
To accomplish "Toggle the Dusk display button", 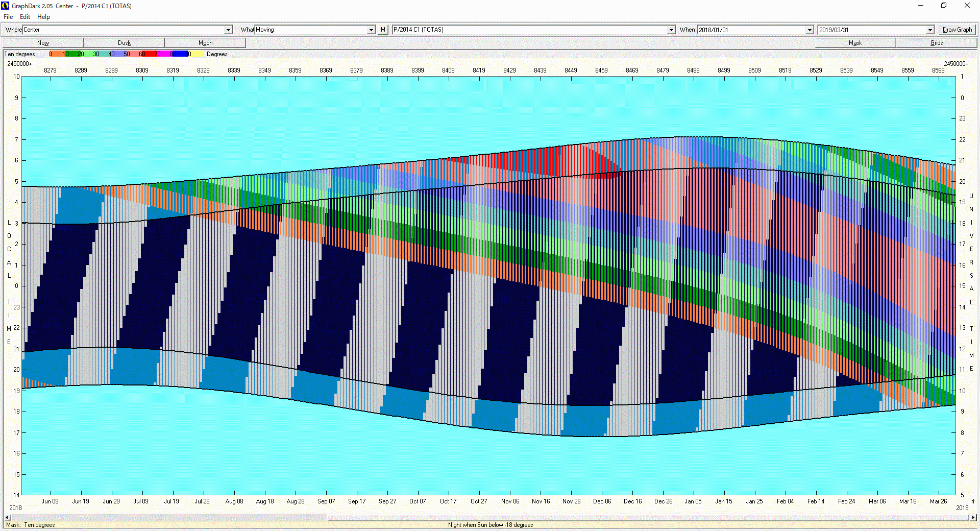I will [x=124, y=43].
